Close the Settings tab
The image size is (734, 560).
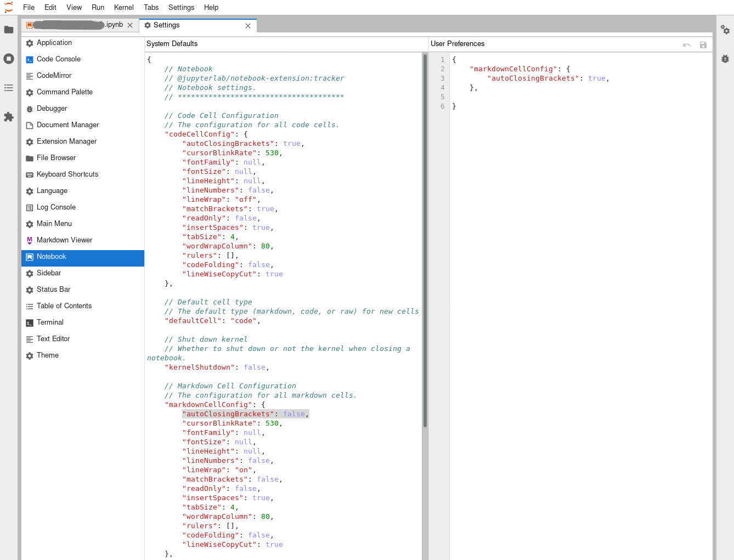(x=248, y=25)
